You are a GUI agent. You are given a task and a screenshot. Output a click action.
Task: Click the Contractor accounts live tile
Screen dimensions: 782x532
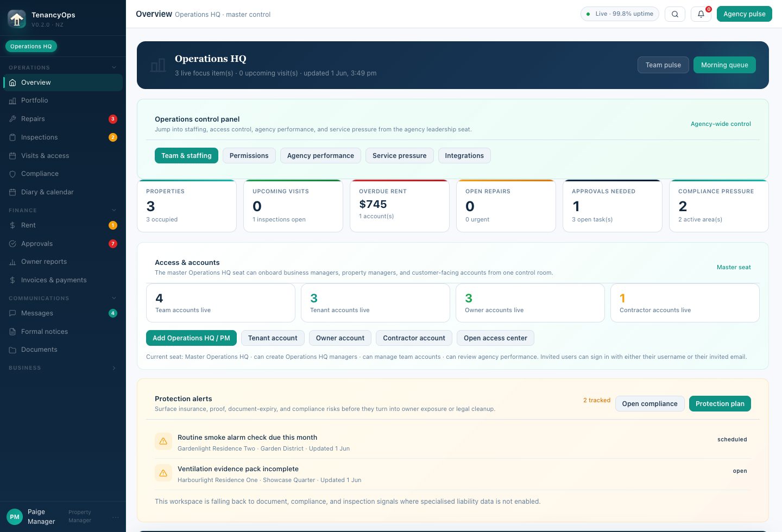tap(685, 303)
